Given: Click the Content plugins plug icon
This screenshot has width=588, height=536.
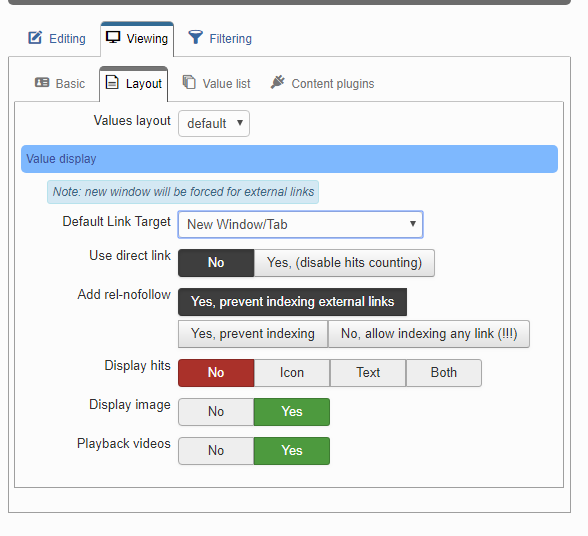Looking at the screenshot, I should click(278, 82).
